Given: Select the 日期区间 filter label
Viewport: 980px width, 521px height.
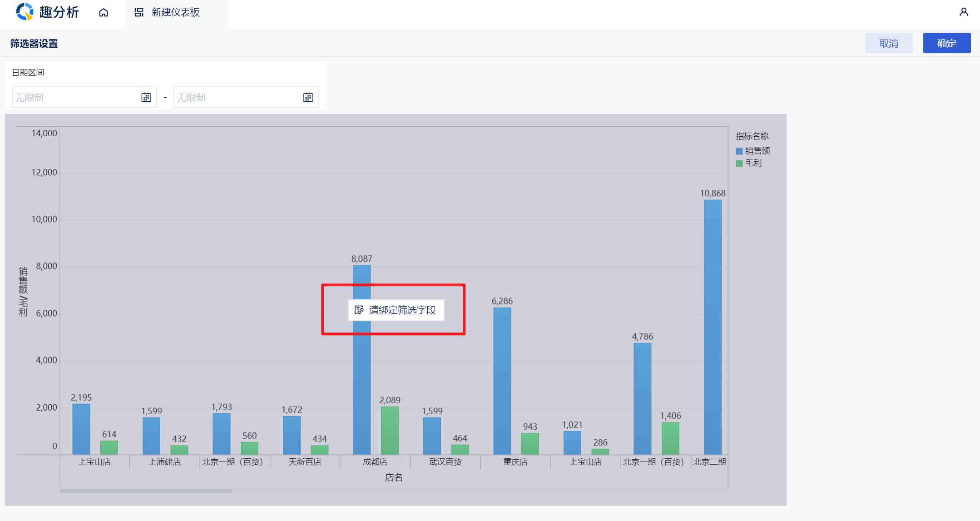Looking at the screenshot, I should click(x=28, y=73).
